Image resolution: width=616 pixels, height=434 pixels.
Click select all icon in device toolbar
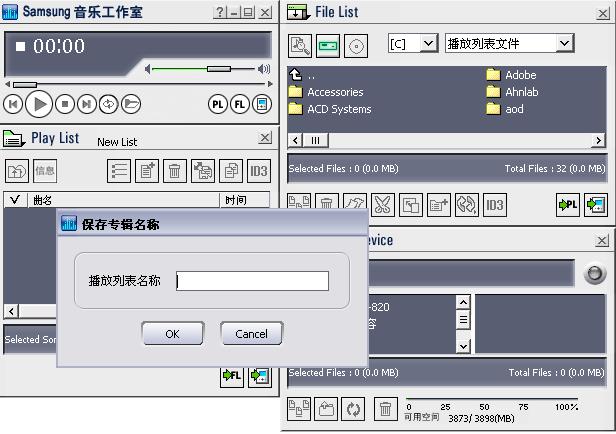point(299,409)
